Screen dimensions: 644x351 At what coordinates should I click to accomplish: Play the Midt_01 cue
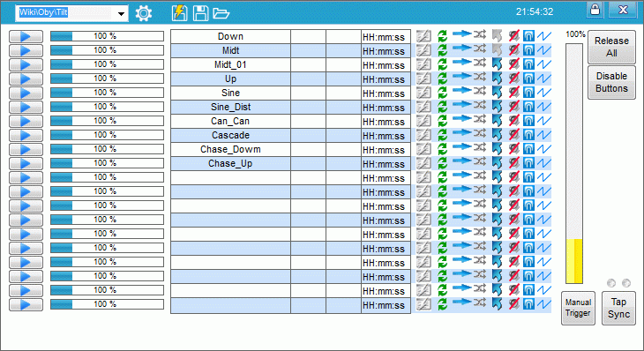(26, 65)
